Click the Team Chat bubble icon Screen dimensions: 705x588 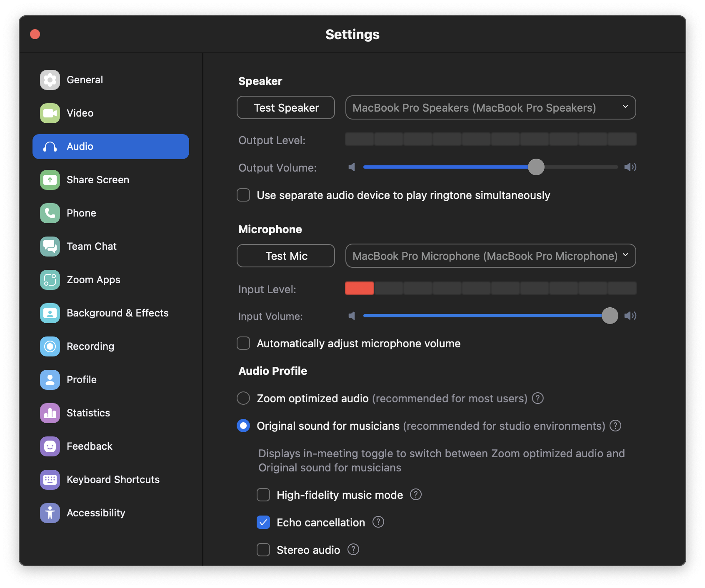(x=50, y=247)
